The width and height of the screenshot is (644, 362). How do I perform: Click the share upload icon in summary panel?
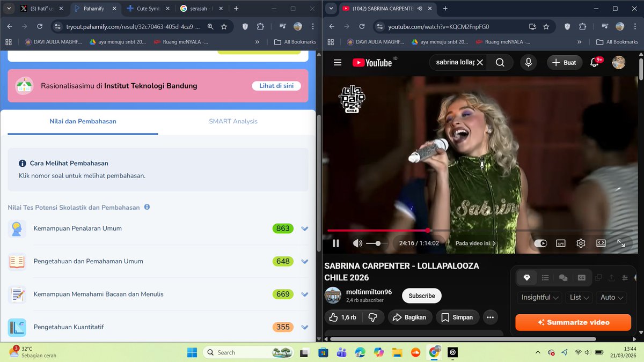pos(611,277)
